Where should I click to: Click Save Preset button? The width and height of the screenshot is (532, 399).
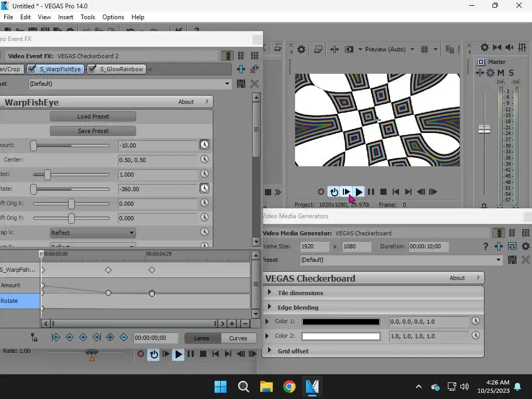click(93, 131)
